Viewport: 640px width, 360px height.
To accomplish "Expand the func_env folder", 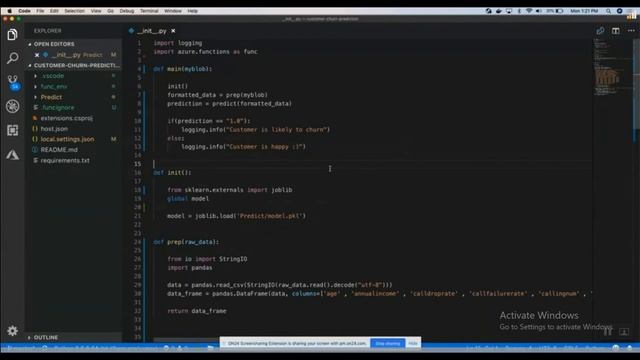I will point(36,87).
